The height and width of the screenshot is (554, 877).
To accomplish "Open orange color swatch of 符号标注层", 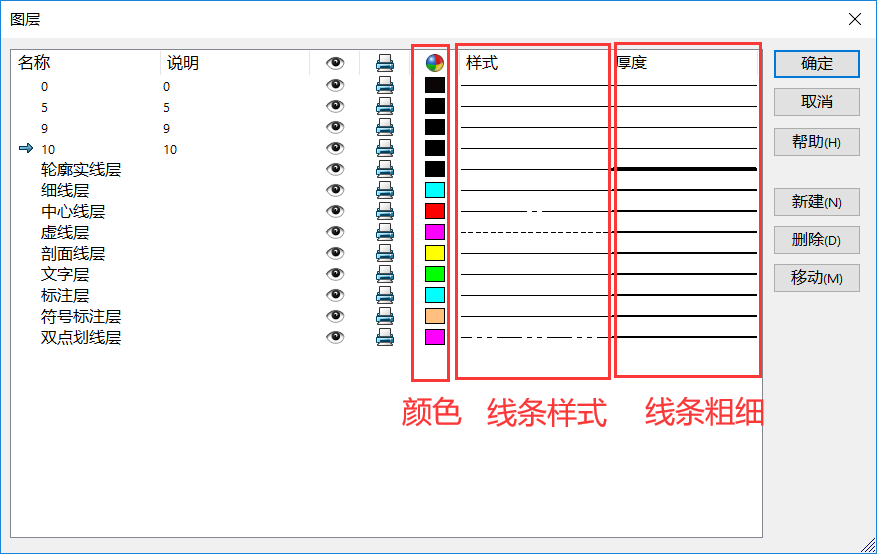I will pyautogui.click(x=435, y=316).
